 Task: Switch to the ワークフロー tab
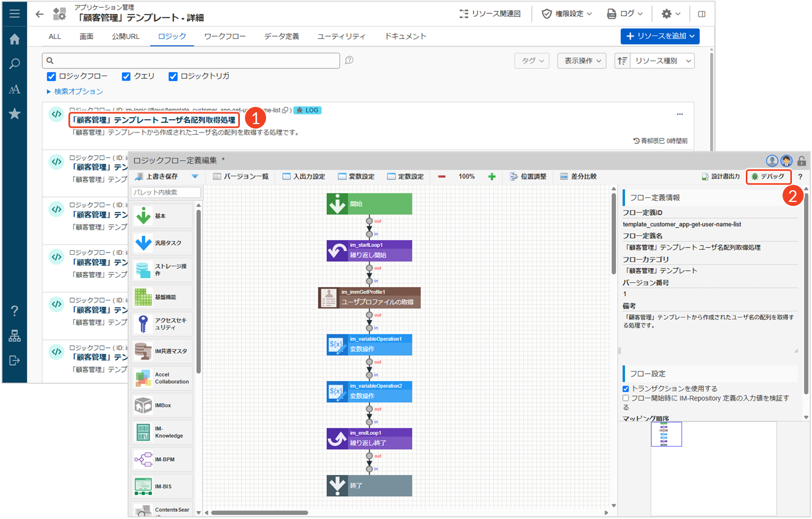(x=224, y=36)
